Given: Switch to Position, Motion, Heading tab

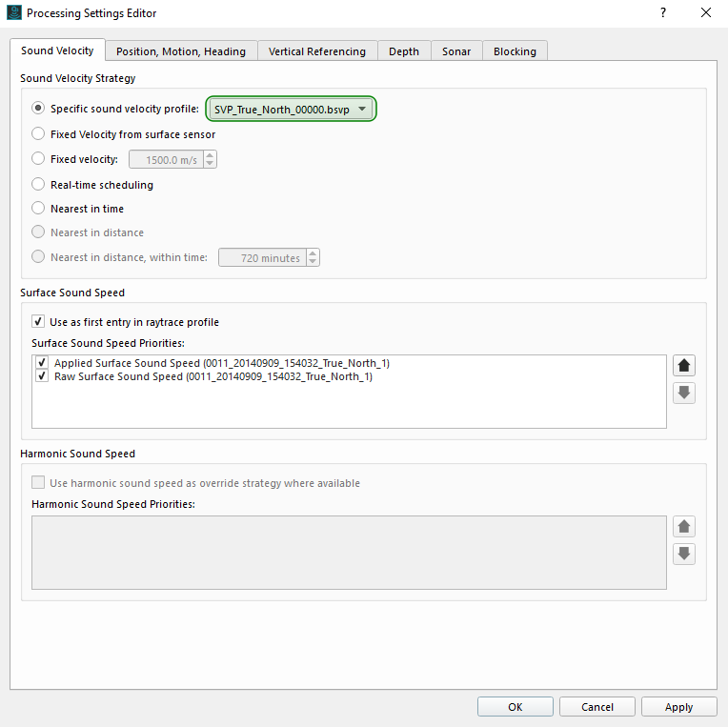Looking at the screenshot, I should (181, 51).
